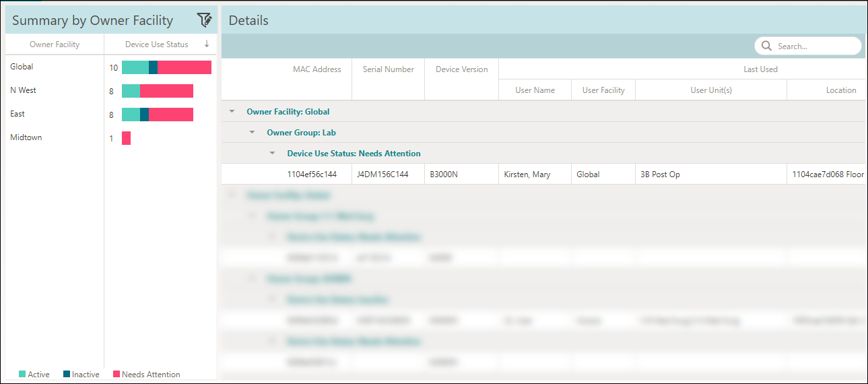Click the User Name column header
This screenshot has height=384, width=868.
pos(535,90)
